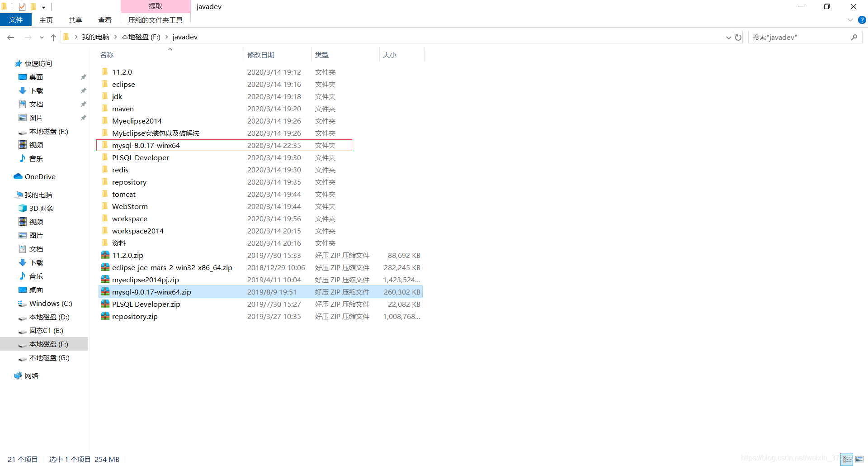The height and width of the screenshot is (466, 868).
Task: Switch to large icons view layout
Action: [859, 459]
